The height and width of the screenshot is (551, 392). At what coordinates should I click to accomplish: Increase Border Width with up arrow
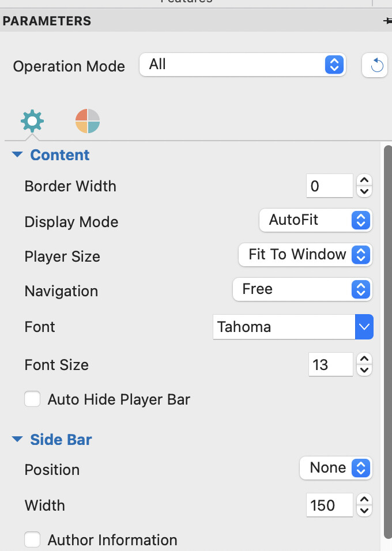click(364, 180)
